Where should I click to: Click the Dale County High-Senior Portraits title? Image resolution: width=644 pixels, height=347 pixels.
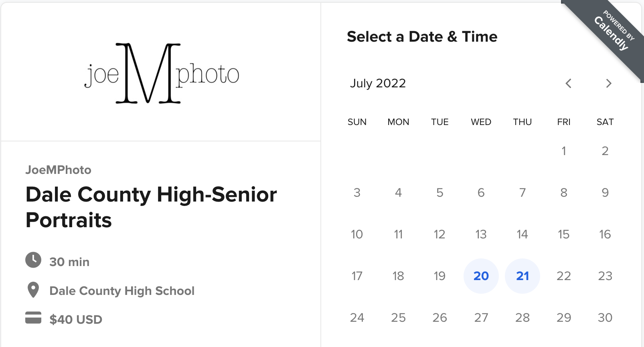click(x=151, y=207)
